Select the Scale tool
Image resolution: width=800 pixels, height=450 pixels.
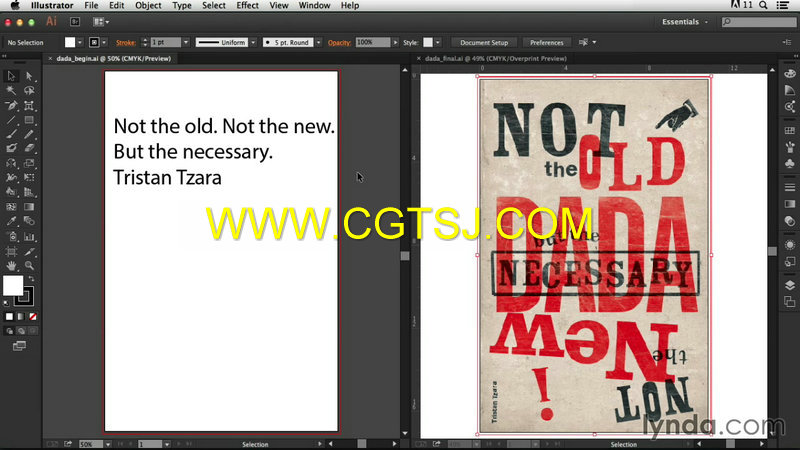click(29, 163)
